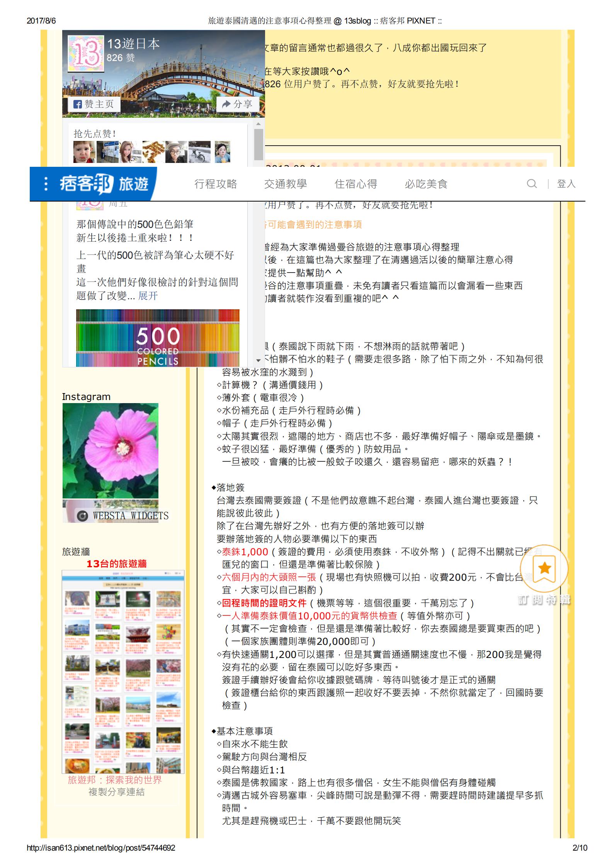Open the PIXNET three-dot menu icon

pyautogui.click(x=46, y=184)
